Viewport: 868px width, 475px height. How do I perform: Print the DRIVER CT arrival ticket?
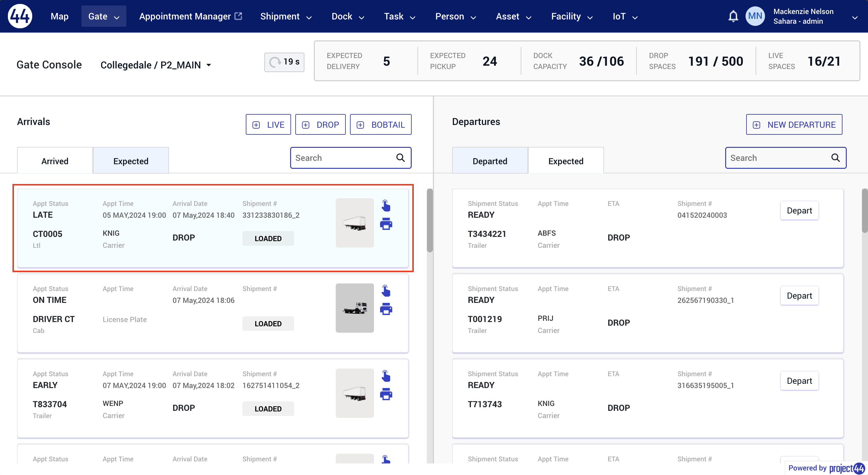pyautogui.click(x=386, y=309)
